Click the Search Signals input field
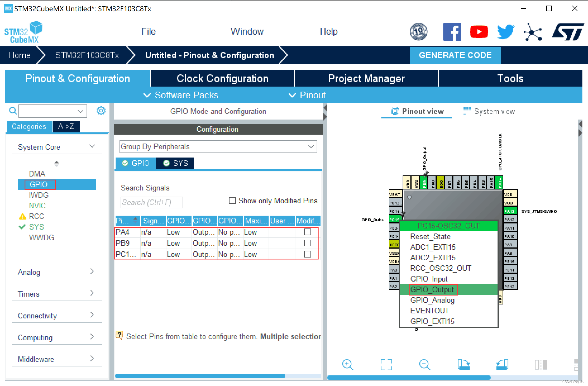Image resolution: width=588 pixels, height=386 pixels. tap(152, 202)
